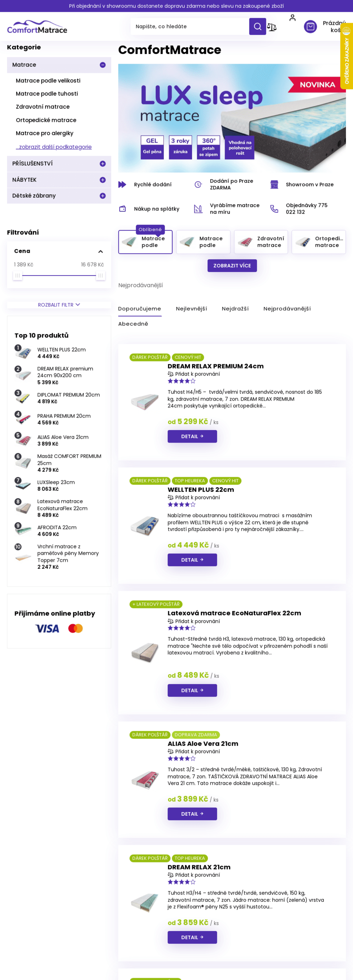Click the Visa payment logo

tap(47, 628)
